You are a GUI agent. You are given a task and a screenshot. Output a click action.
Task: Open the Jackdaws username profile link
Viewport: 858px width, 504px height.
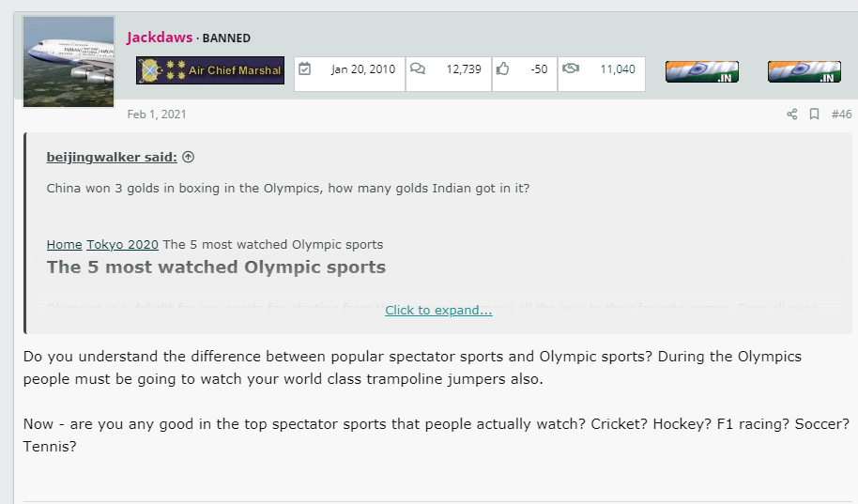pyautogui.click(x=160, y=38)
